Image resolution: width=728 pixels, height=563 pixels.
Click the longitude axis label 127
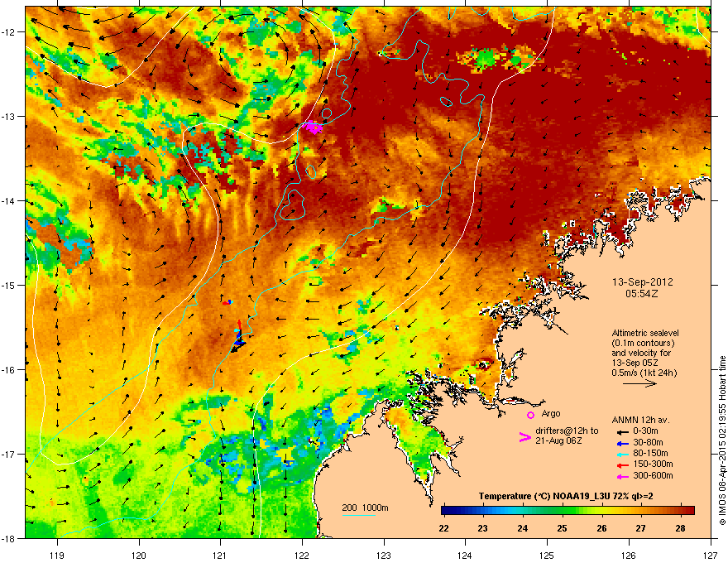point(711,555)
